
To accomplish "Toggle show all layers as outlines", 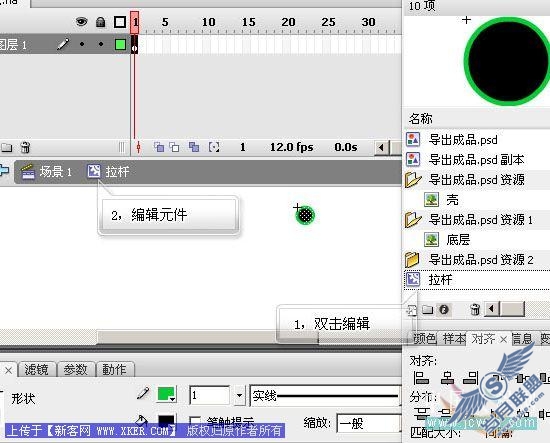I will click(120, 22).
